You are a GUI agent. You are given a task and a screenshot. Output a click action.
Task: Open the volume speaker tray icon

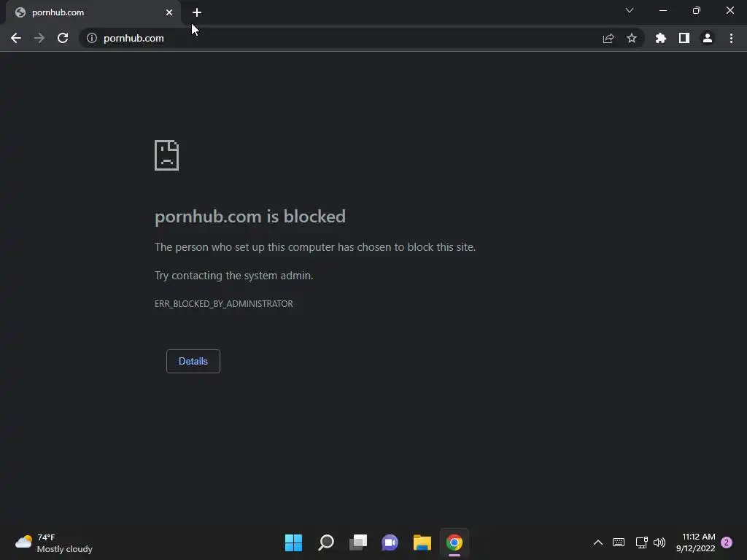point(659,542)
